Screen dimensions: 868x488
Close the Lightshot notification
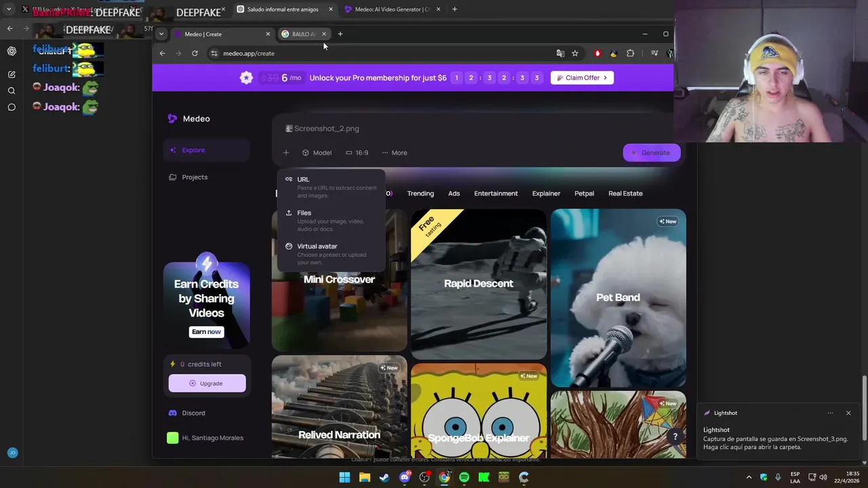[848, 413]
